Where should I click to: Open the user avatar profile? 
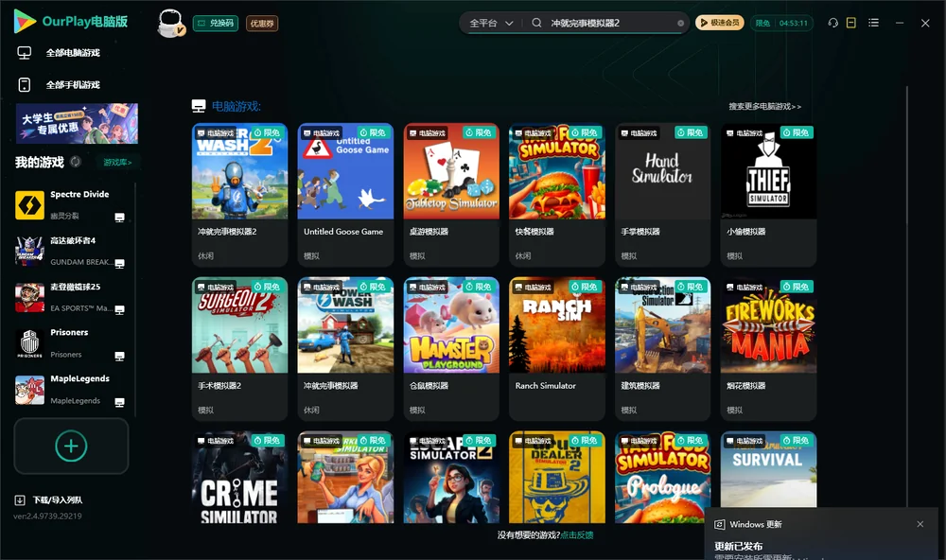pos(170,24)
